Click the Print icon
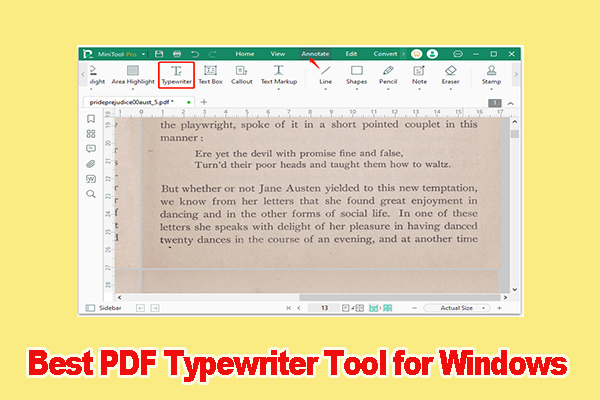The width and height of the screenshot is (600, 400). pyautogui.click(x=177, y=54)
